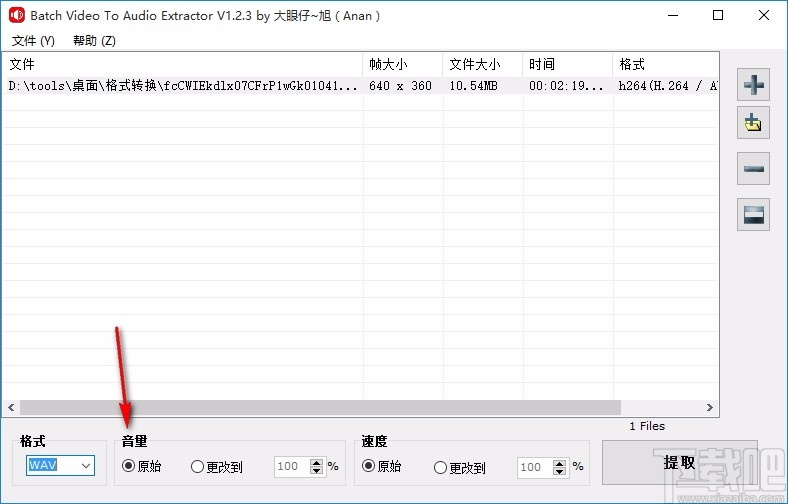The height and width of the screenshot is (504, 788).
Task: Click the 00:02:19 duration cell
Action: (566, 86)
